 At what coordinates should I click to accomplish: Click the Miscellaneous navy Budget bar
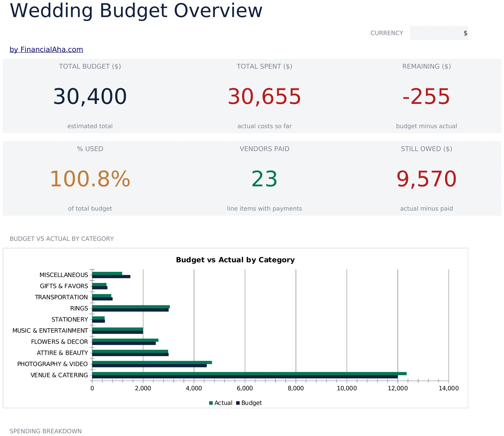111,277
